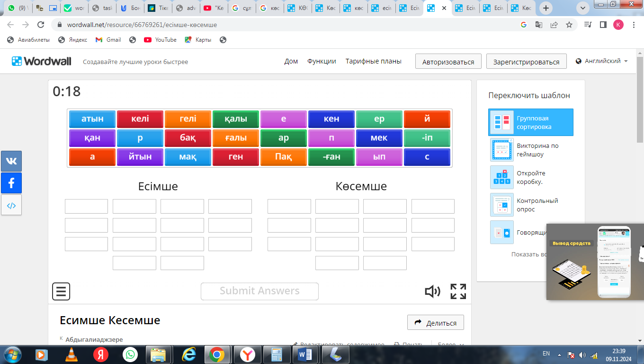Pick the purple 'қан' tile
The image size is (644, 364).
[92, 138]
